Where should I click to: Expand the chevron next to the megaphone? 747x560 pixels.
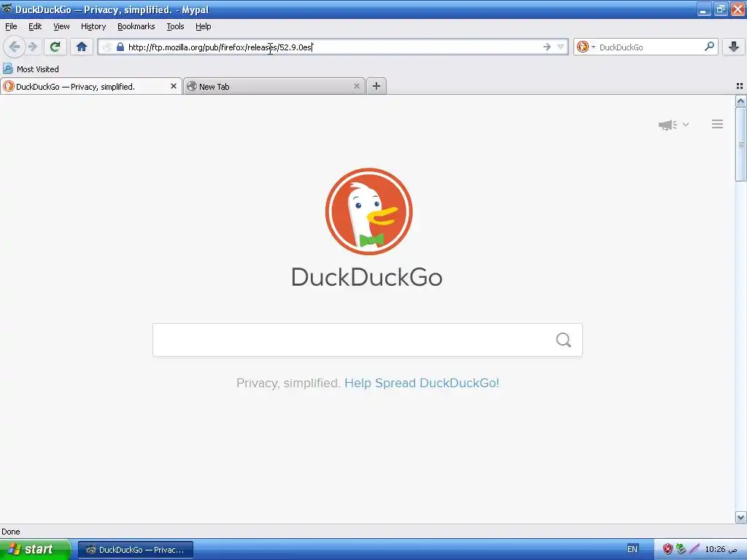click(686, 124)
